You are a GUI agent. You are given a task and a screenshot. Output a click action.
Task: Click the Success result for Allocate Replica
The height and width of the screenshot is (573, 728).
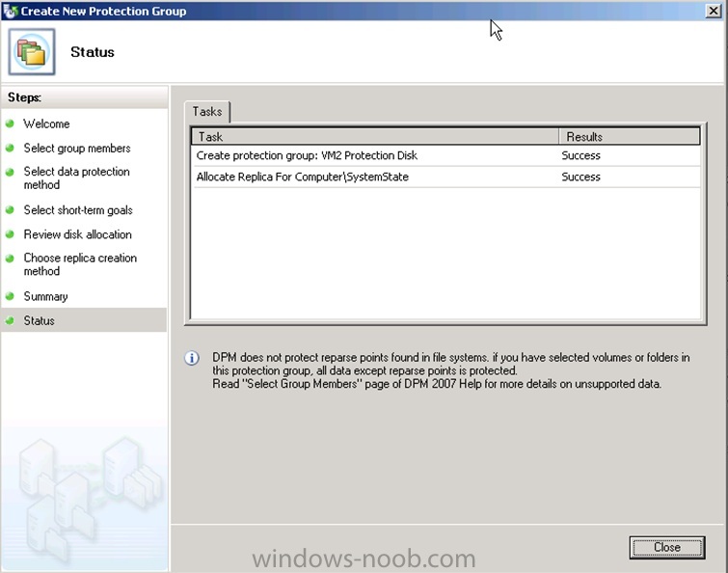coord(580,177)
